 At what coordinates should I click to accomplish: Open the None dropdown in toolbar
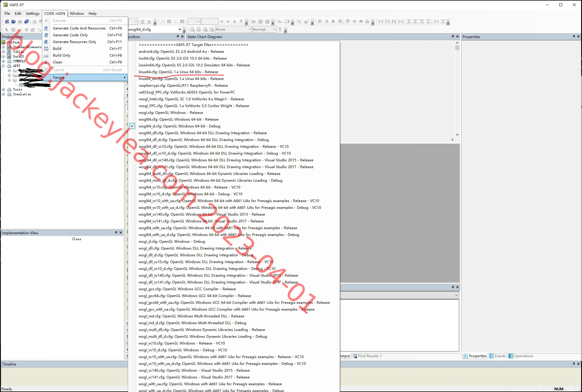[249, 29]
